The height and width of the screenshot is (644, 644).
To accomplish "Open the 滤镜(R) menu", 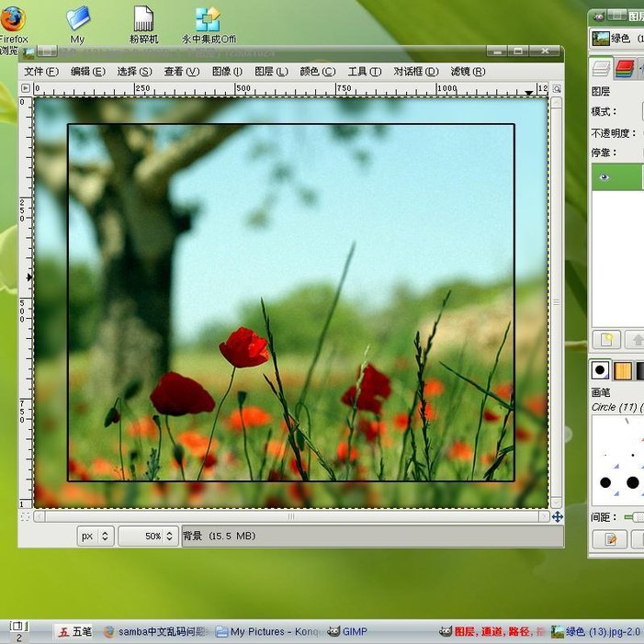I will pyautogui.click(x=468, y=72).
